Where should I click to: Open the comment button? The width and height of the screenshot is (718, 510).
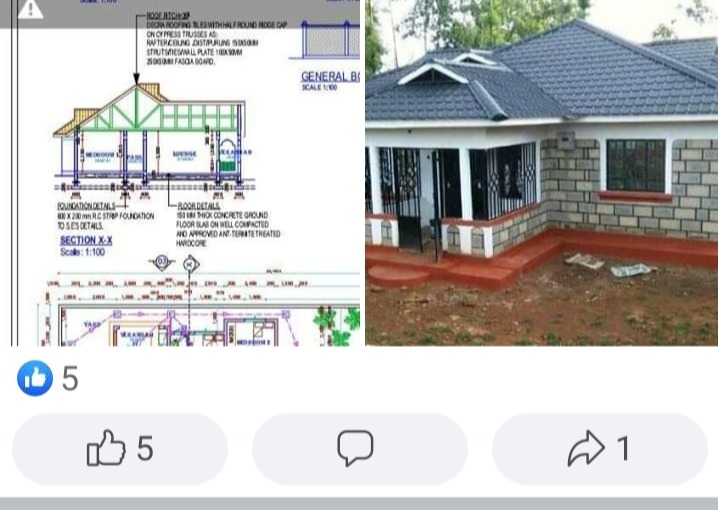pos(360,449)
